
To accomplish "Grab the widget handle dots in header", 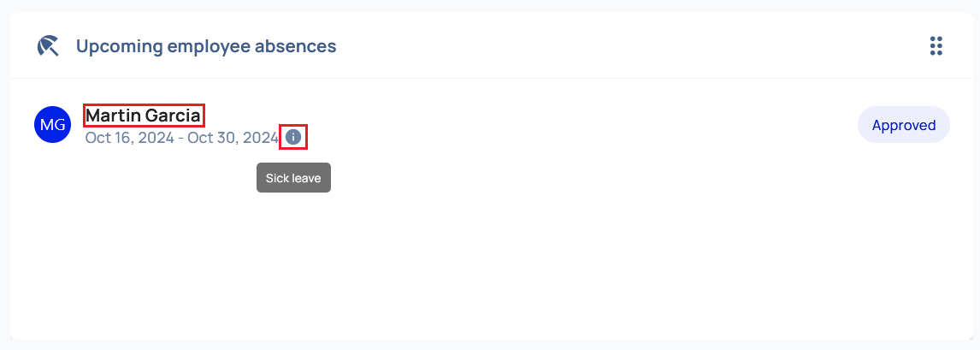I will (936, 45).
